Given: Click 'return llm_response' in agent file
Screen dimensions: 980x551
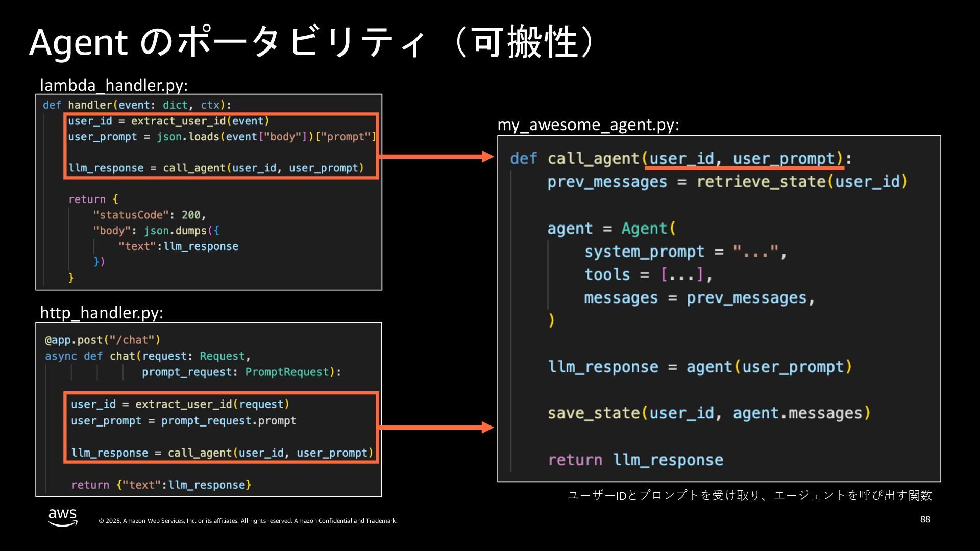Looking at the screenshot, I should [636, 460].
